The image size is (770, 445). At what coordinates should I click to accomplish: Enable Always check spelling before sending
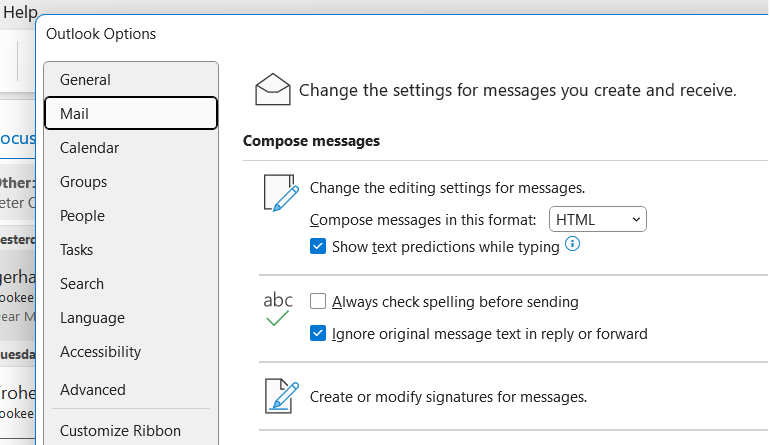click(318, 301)
